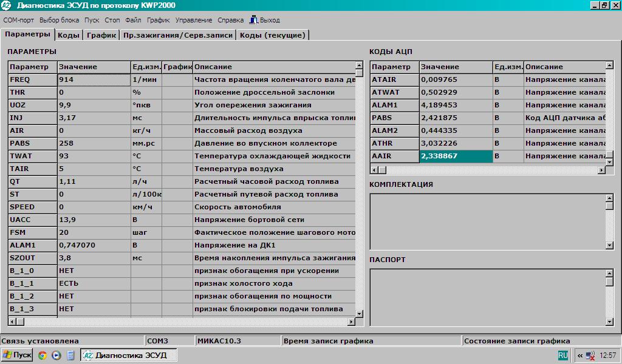622x364 pixels.
Task: Open the Пуск start menu
Action: 17,355
